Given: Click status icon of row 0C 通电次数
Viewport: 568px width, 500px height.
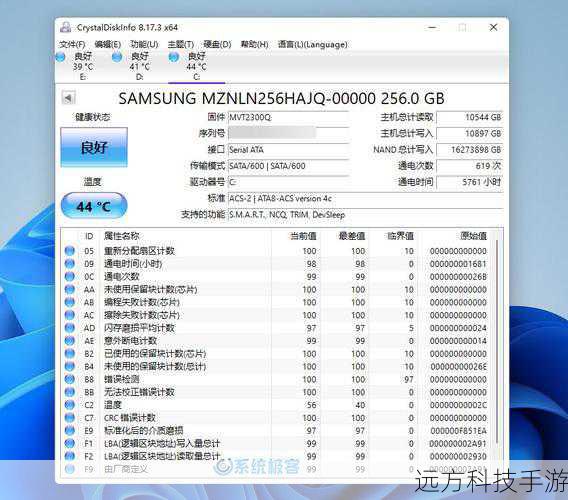Looking at the screenshot, I should tap(70, 276).
